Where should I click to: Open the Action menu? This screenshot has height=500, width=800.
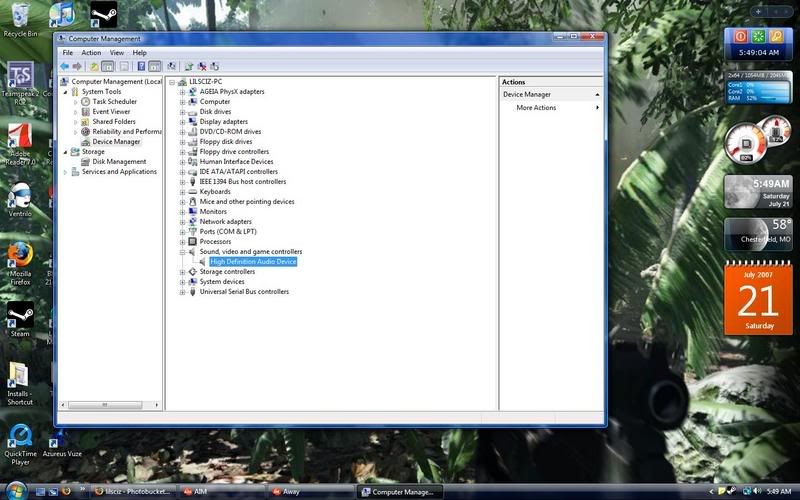click(x=91, y=53)
